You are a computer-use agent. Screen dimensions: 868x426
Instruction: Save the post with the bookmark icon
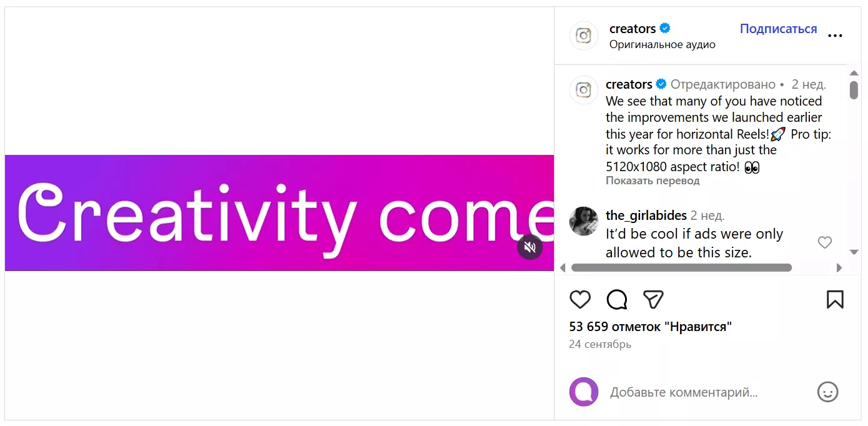click(835, 300)
